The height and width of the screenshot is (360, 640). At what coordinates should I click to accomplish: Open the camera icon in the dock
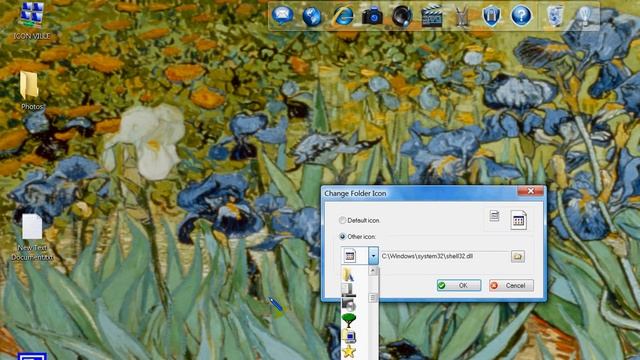[x=372, y=16]
